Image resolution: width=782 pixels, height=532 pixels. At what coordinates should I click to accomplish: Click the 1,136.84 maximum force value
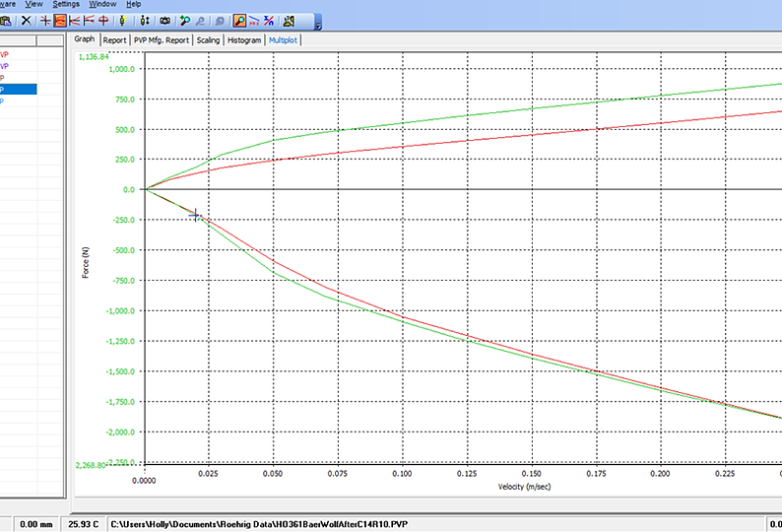[x=94, y=57]
